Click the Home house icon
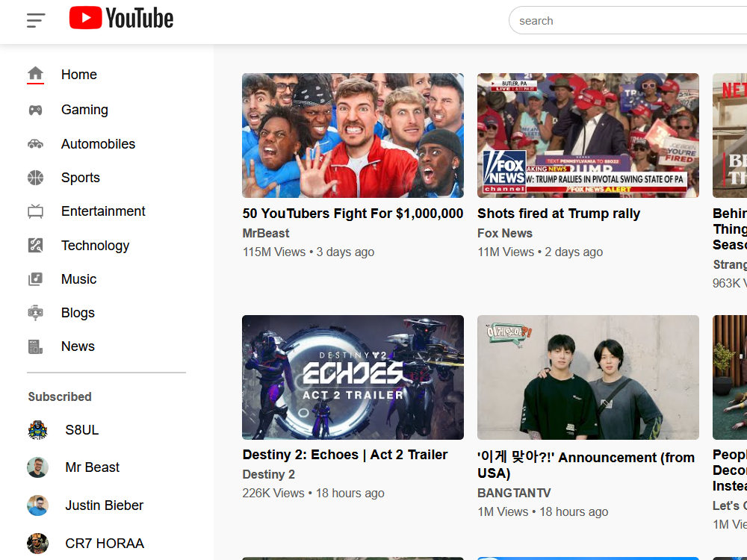The width and height of the screenshot is (747, 560). (x=35, y=74)
